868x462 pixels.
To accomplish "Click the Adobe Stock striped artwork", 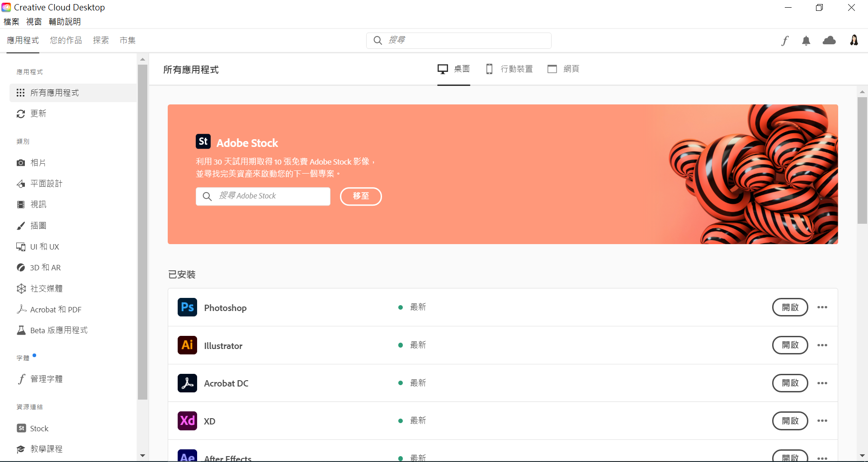I will (754, 174).
